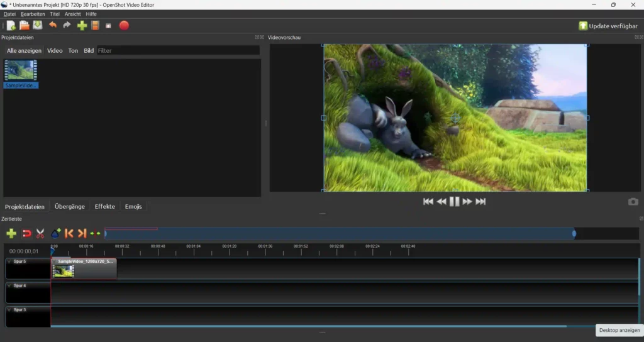644x342 pixels.
Task: Toggle snapping with the magnet icon
Action: point(26,234)
